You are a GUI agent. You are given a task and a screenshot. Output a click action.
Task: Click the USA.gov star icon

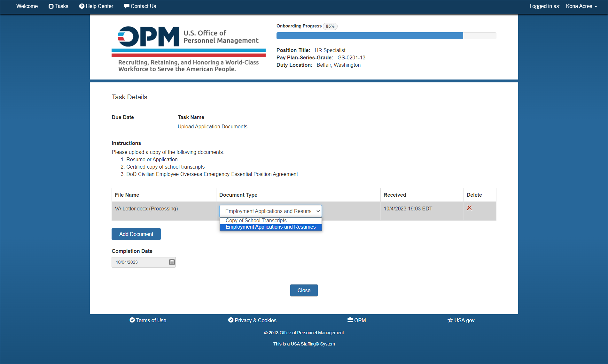tap(450, 320)
